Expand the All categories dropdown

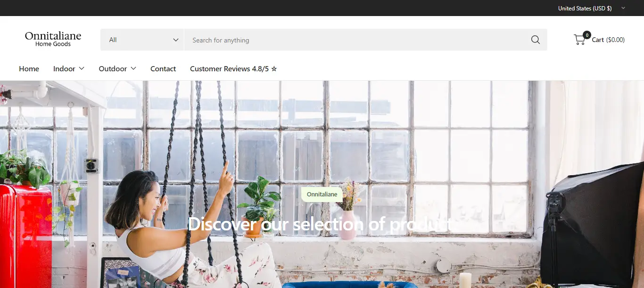pyautogui.click(x=142, y=40)
